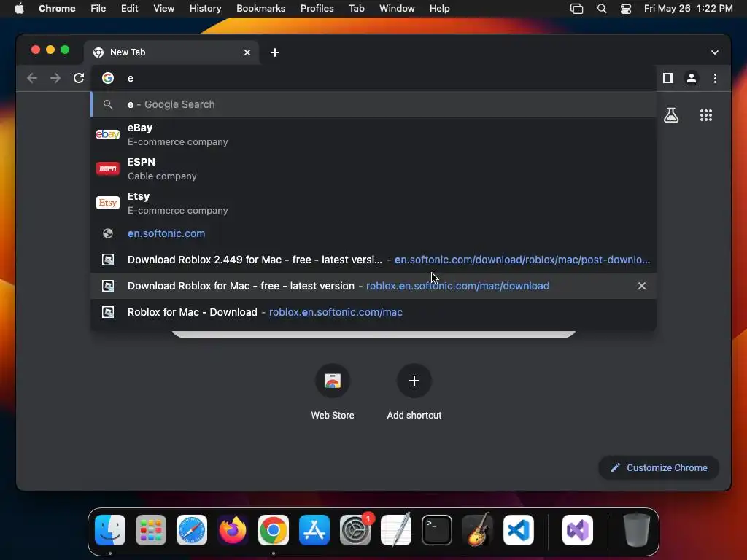The image size is (747, 560).
Task: Add a new tab with plus button
Action: [x=275, y=52]
